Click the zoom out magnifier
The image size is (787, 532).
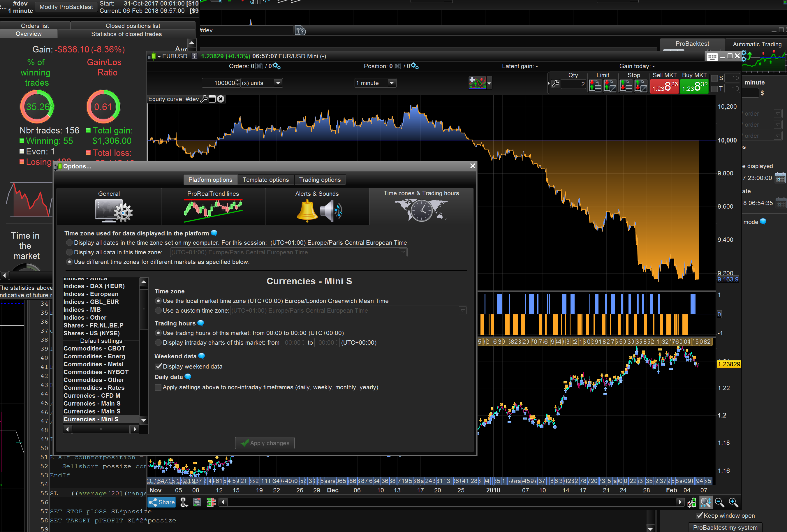pyautogui.click(x=720, y=502)
